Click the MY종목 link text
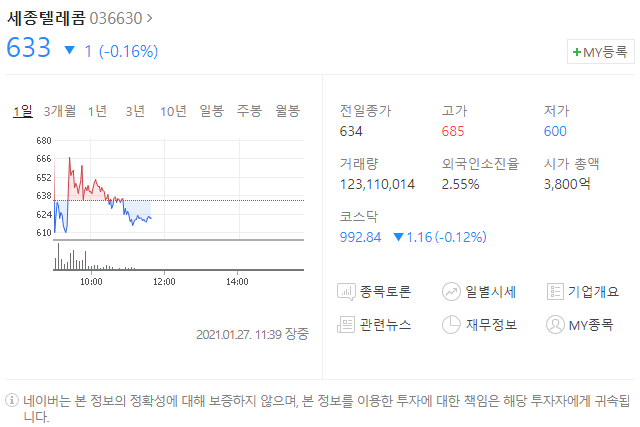This screenshot has width=640, height=427. pos(591,325)
